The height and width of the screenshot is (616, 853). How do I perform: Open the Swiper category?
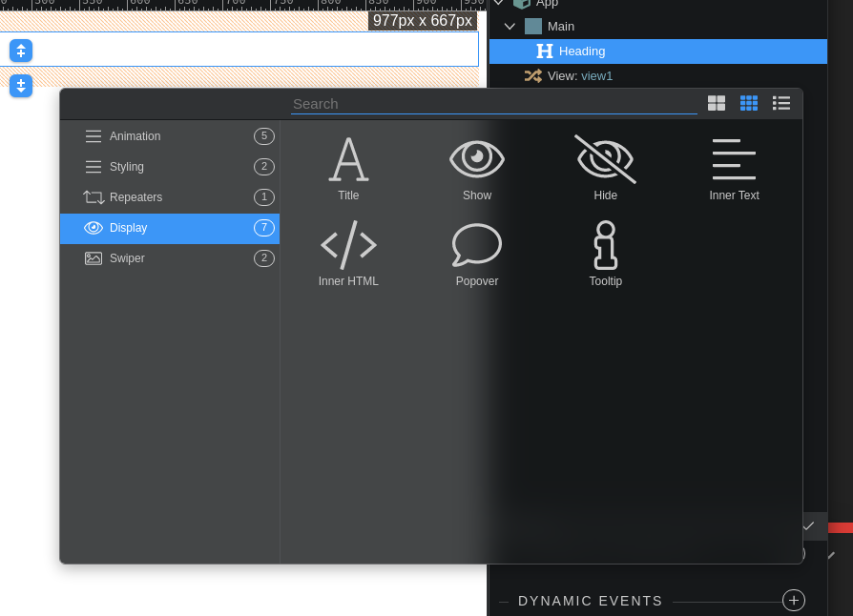(x=170, y=258)
